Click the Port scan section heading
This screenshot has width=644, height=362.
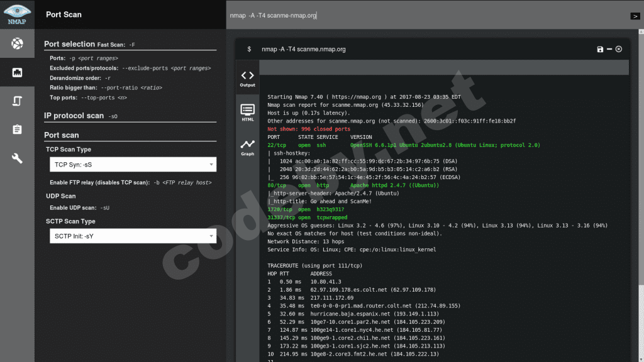click(x=62, y=135)
